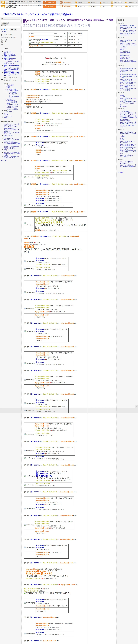Image resolution: width=138 pixels, height=644 pixels.
Task: Open Connecting With you バトルロイヤル link
Action: [x=12, y=74]
